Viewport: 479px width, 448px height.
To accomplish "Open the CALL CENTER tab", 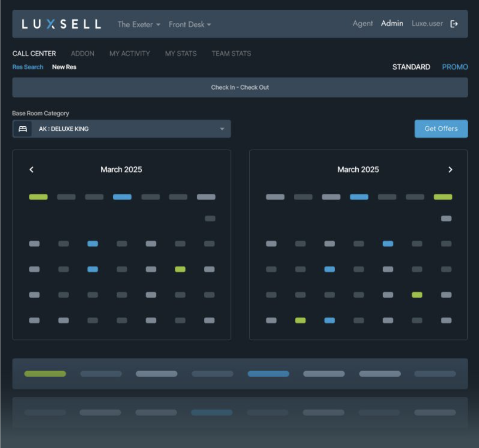I will [34, 53].
